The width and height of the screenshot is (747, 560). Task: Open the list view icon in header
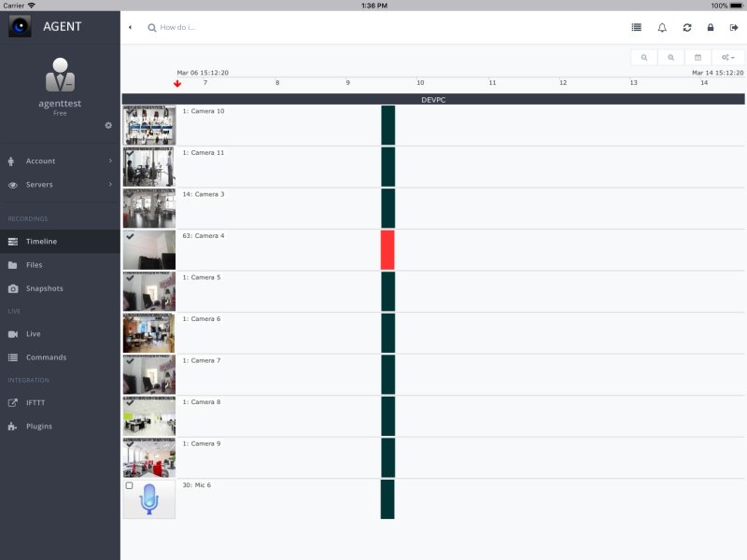(637, 28)
